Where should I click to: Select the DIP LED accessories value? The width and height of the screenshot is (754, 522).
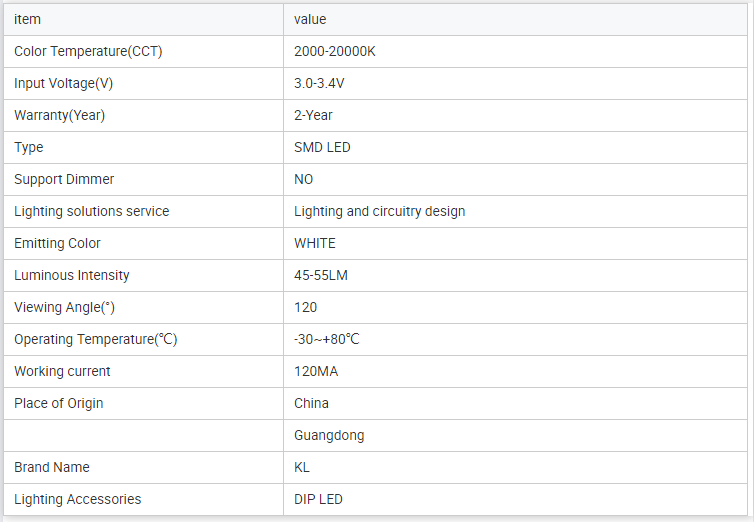tap(318, 499)
